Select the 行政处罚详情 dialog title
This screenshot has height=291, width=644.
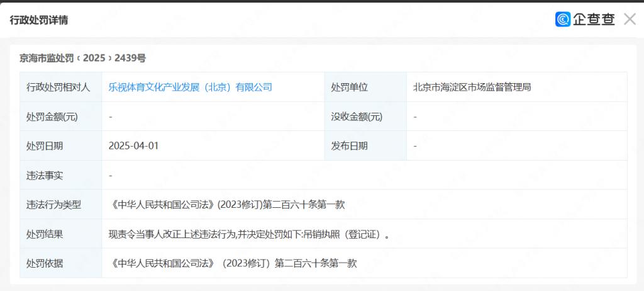pyautogui.click(x=39, y=20)
